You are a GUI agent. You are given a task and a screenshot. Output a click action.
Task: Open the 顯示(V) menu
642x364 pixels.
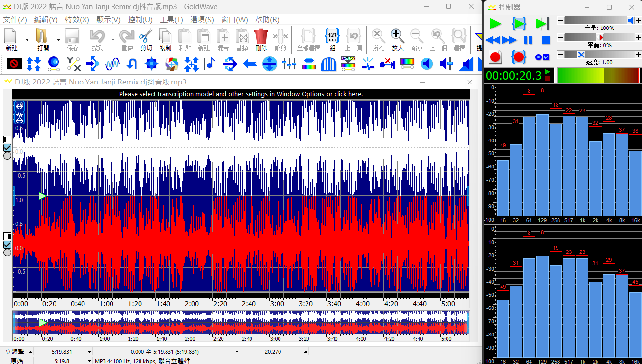tap(109, 20)
